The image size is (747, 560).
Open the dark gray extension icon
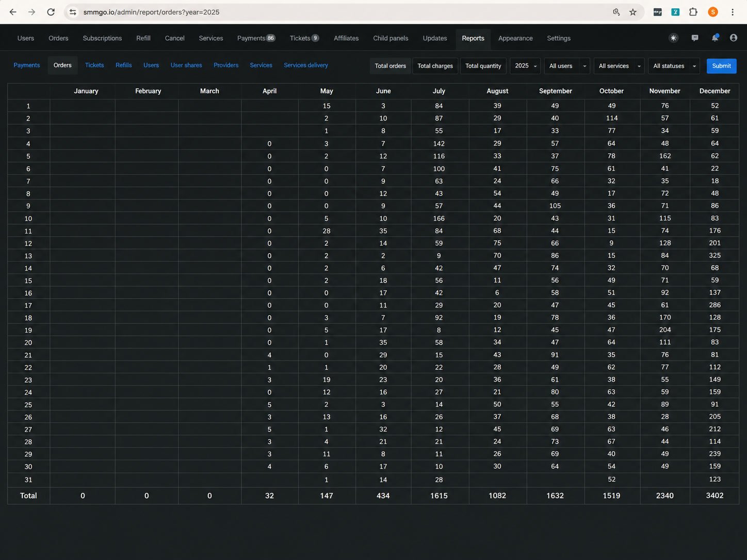(x=658, y=12)
